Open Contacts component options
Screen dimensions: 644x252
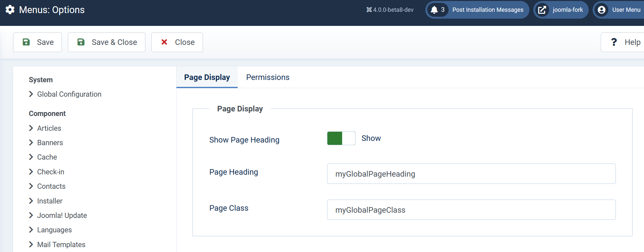click(51, 186)
